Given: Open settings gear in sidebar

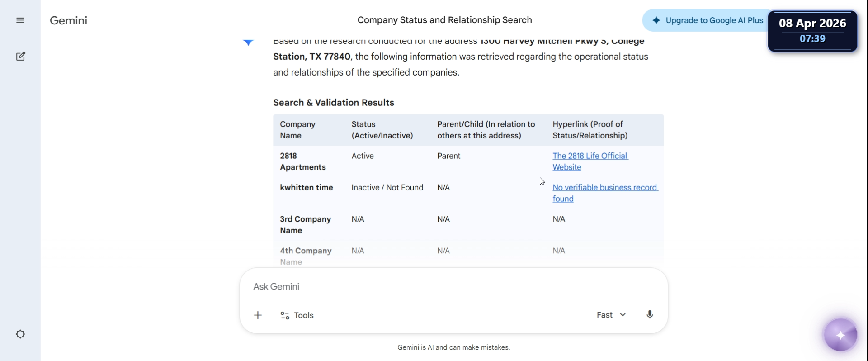Looking at the screenshot, I should [20, 334].
